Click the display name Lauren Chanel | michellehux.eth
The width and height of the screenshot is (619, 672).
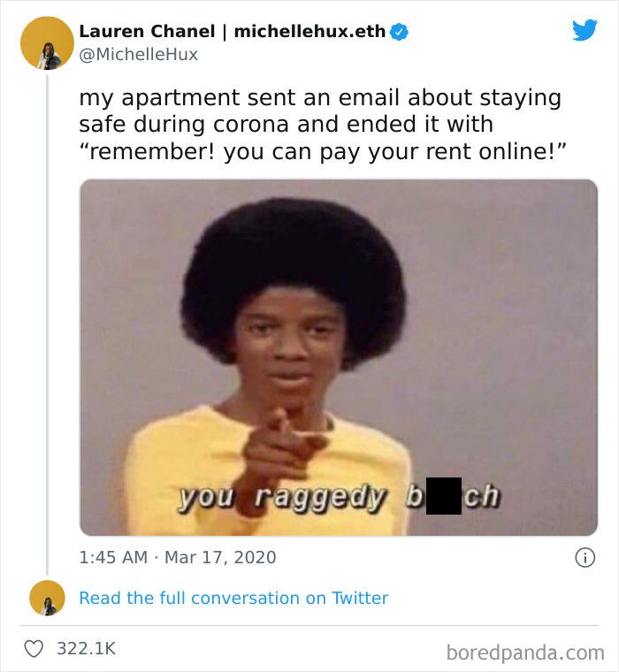pyautogui.click(x=233, y=31)
